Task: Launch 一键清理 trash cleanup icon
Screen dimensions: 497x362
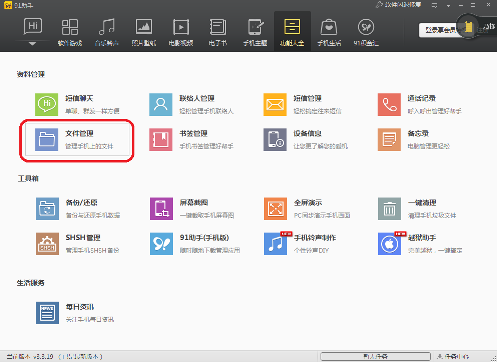Action: [x=389, y=209]
